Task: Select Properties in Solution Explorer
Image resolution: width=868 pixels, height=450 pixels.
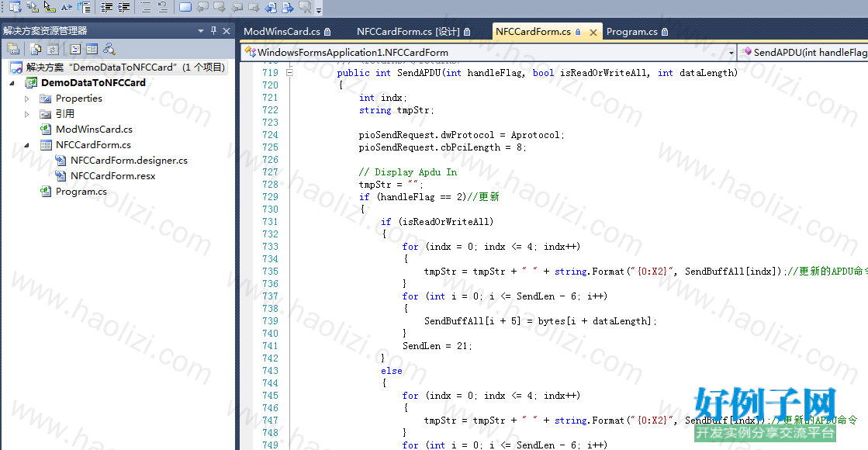Action: point(78,98)
